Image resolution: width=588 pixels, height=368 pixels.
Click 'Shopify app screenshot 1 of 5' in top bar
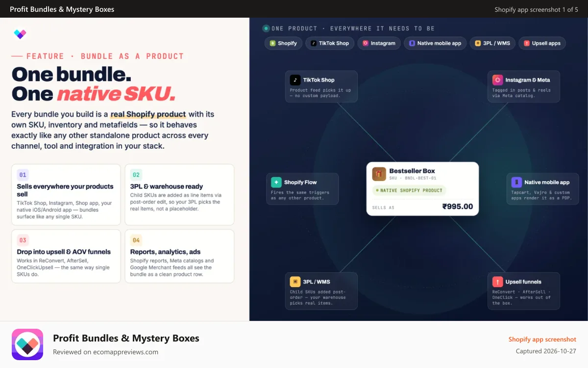[537, 9]
